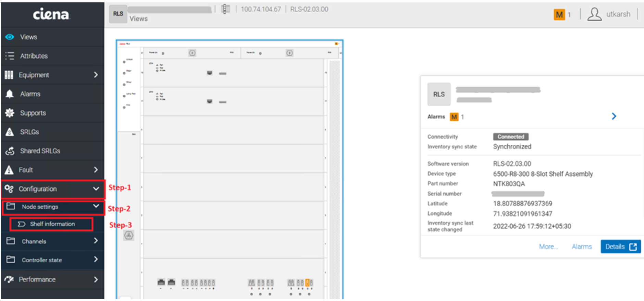Open the Attributes menu item

click(x=52, y=56)
